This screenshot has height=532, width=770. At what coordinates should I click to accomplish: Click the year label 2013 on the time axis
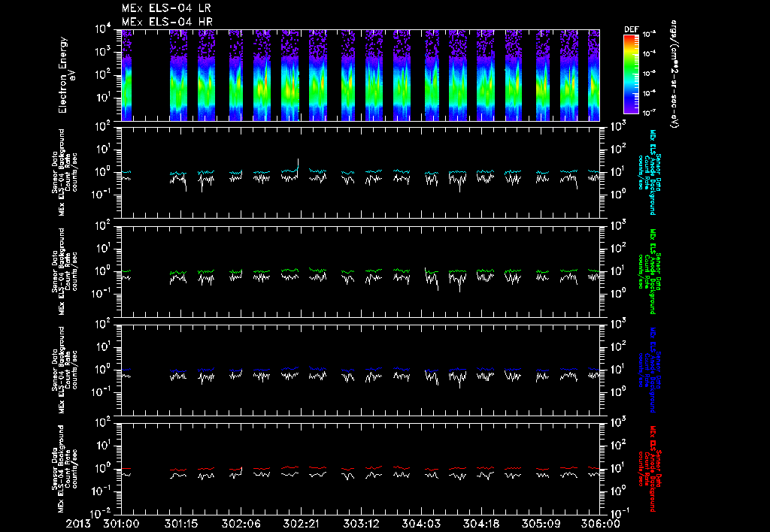tap(78, 524)
